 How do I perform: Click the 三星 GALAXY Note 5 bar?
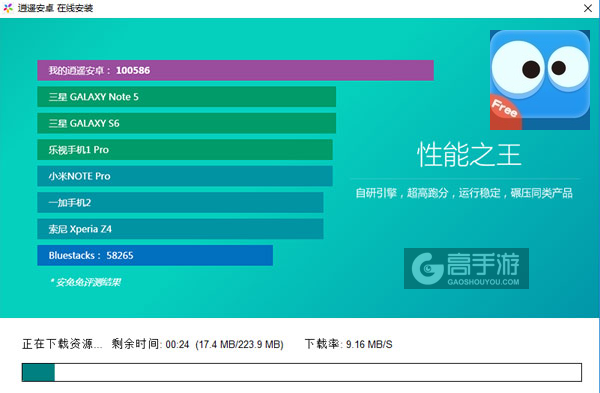coord(187,97)
